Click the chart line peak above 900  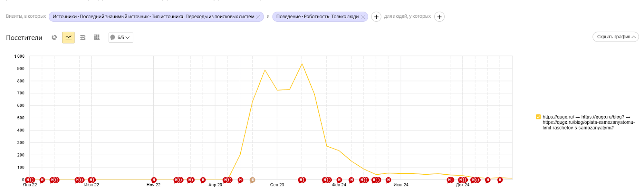[302, 64]
